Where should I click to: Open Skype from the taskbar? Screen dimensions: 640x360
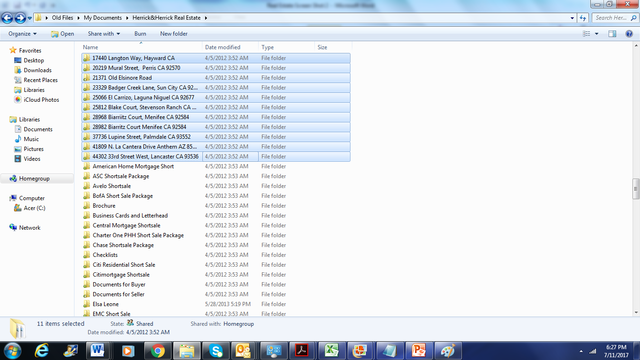point(216,351)
